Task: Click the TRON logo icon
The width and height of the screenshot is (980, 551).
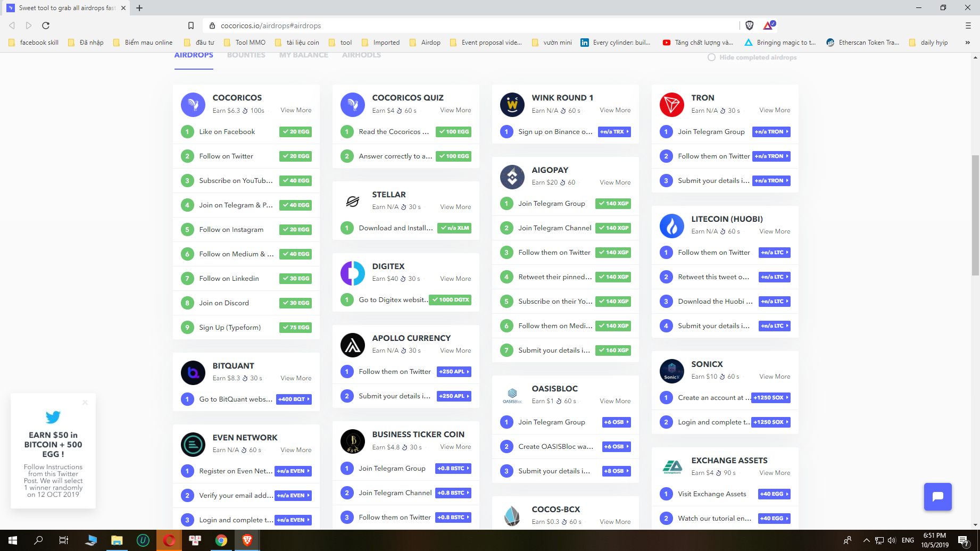Action: click(x=671, y=105)
